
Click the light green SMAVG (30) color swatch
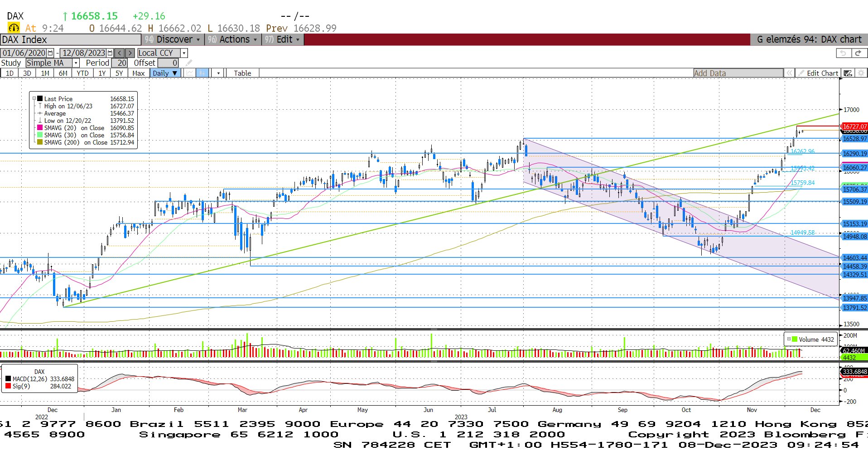40,135
